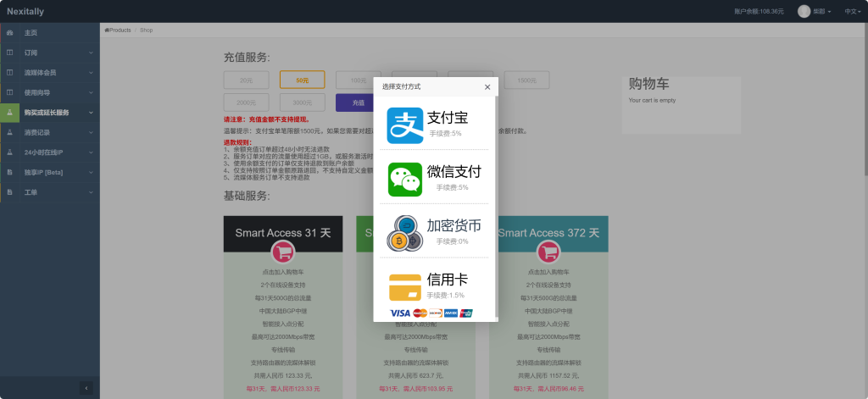Open 流媒体会员 menu item

50,73
